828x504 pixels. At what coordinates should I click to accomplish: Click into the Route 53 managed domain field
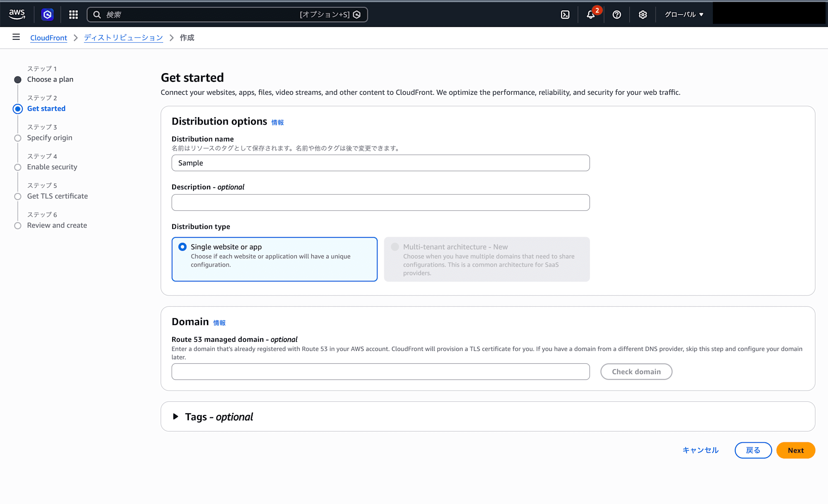[380, 372]
